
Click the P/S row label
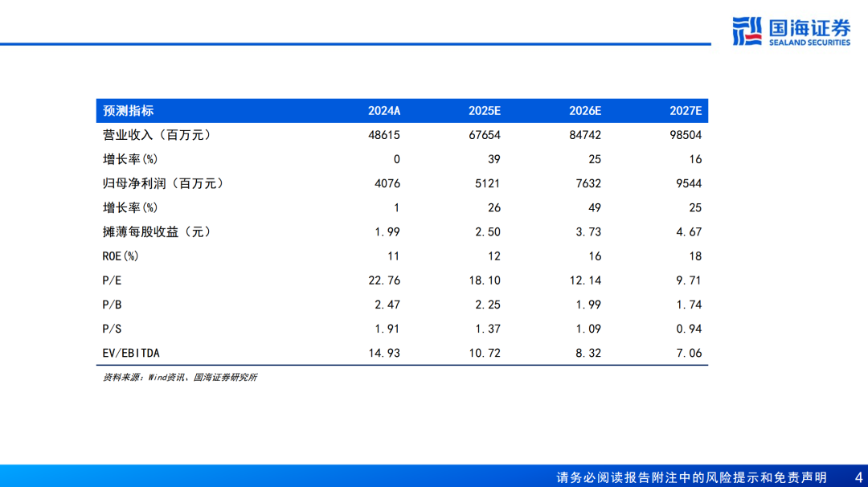[112, 329]
